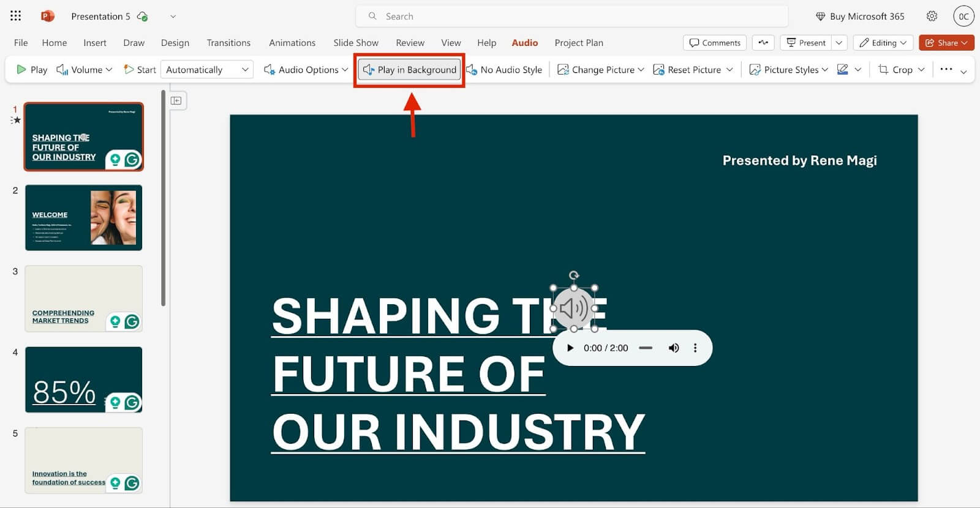The image size is (980, 508).
Task: Open the Insert tab
Action: (x=95, y=43)
